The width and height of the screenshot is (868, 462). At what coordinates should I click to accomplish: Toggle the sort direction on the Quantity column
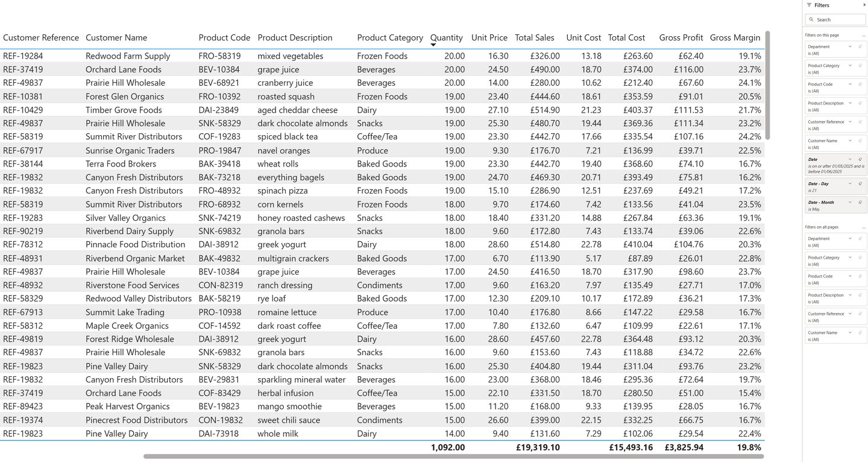pyautogui.click(x=446, y=37)
